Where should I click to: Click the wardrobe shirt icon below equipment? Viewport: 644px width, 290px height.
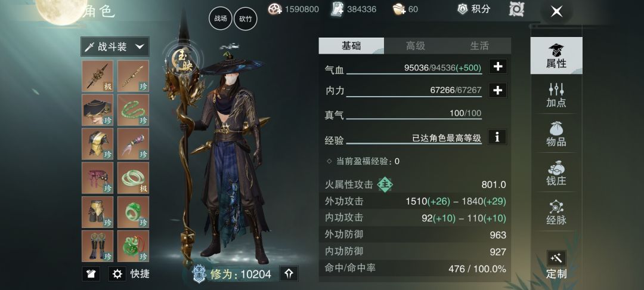91,273
